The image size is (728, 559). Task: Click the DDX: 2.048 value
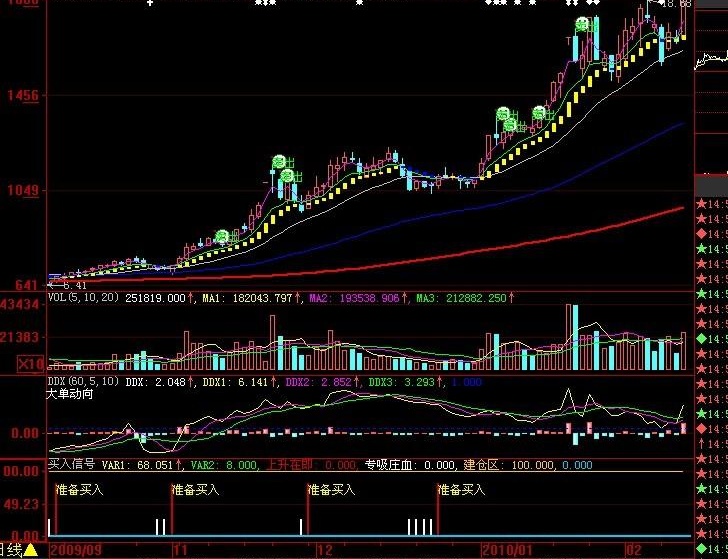pyautogui.click(x=156, y=382)
